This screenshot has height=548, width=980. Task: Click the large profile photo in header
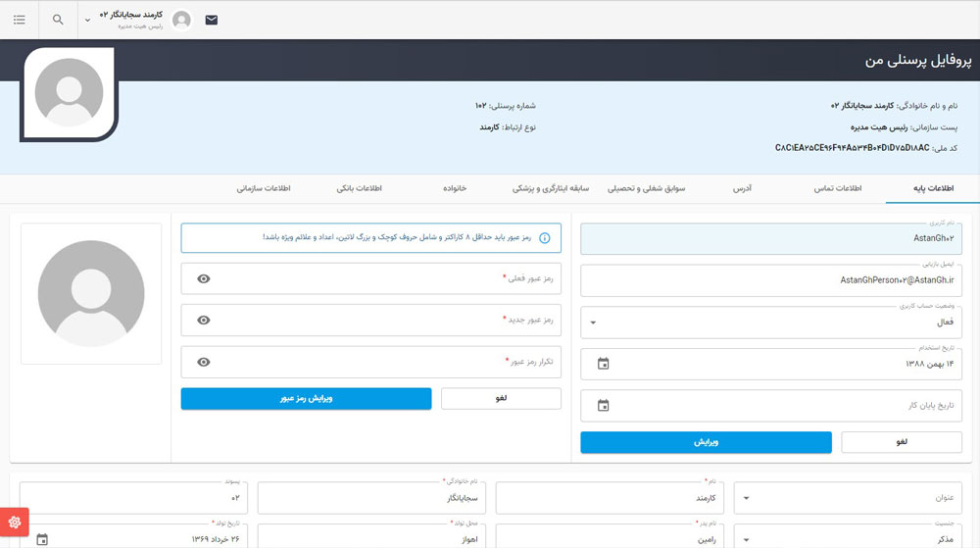[x=70, y=94]
